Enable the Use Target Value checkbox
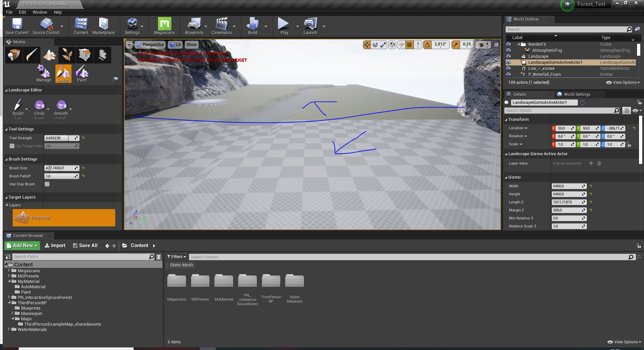 (12, 146)
